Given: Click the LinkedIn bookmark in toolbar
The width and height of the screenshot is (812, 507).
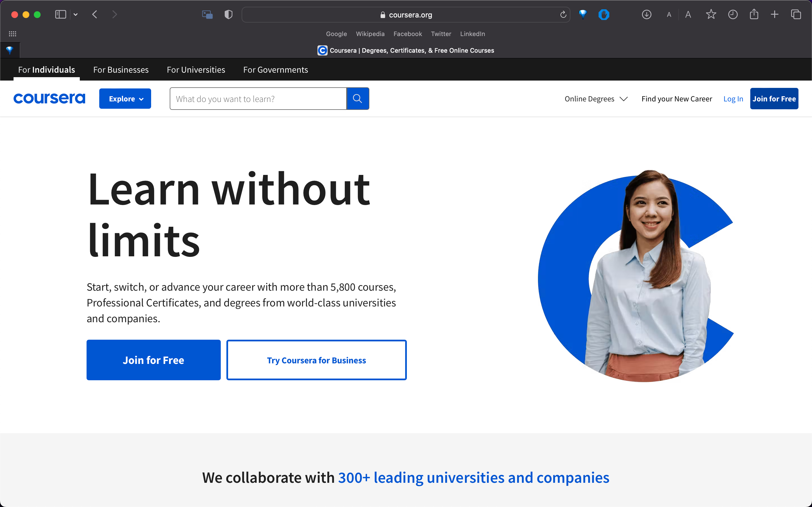Looking at the screenshot, I should click(473, 33).
